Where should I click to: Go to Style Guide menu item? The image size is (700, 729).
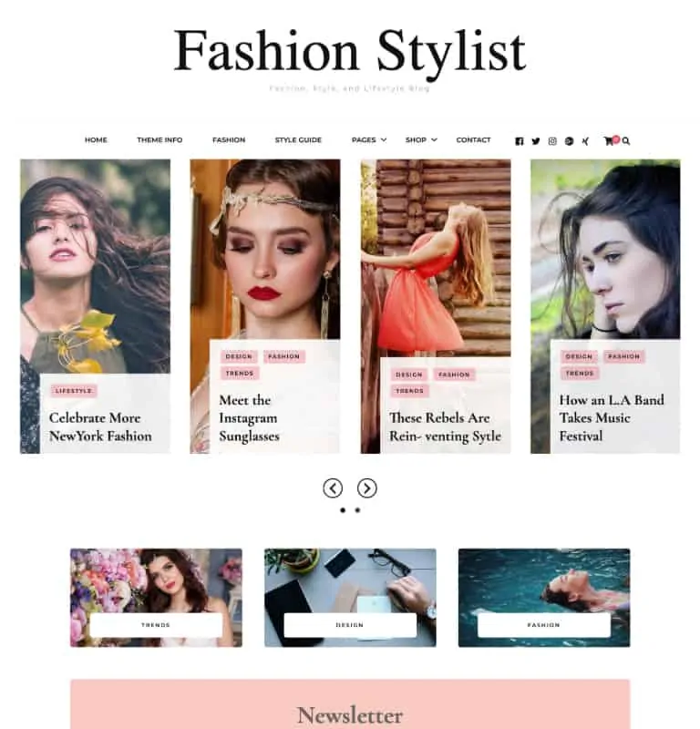click(x=298, y=140)
